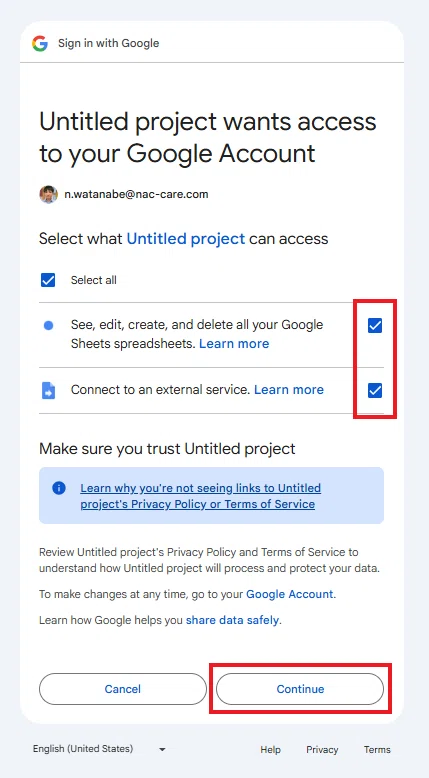Viewport: 429px width, 778px height.
Task: Open the Privacy Policy or Terms explanation link
Action: pyautogui.click(x=200, y=496)
